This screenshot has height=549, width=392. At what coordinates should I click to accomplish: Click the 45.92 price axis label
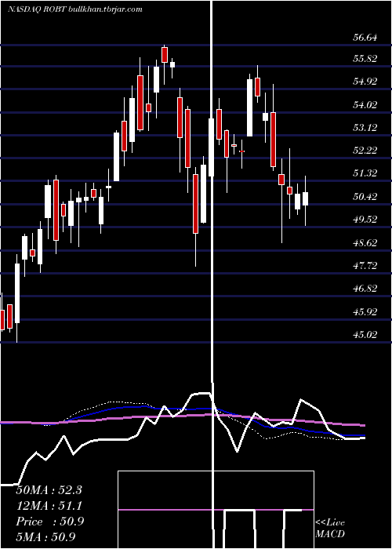(x=365, y=311)
